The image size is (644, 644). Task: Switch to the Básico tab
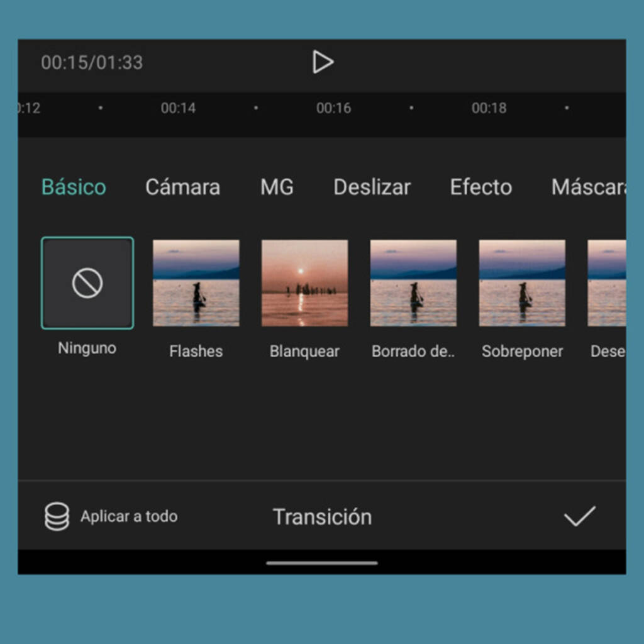[x=74, y=187]
